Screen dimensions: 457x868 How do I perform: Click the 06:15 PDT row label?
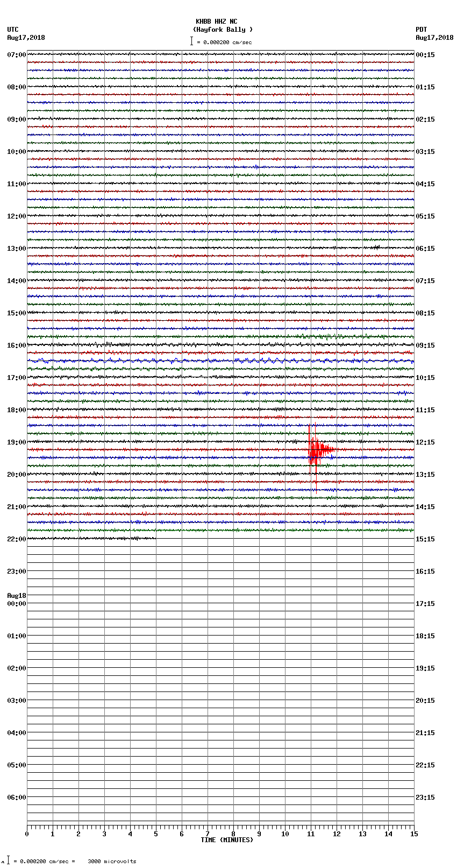pyautogui.click(x=425, y=249)
